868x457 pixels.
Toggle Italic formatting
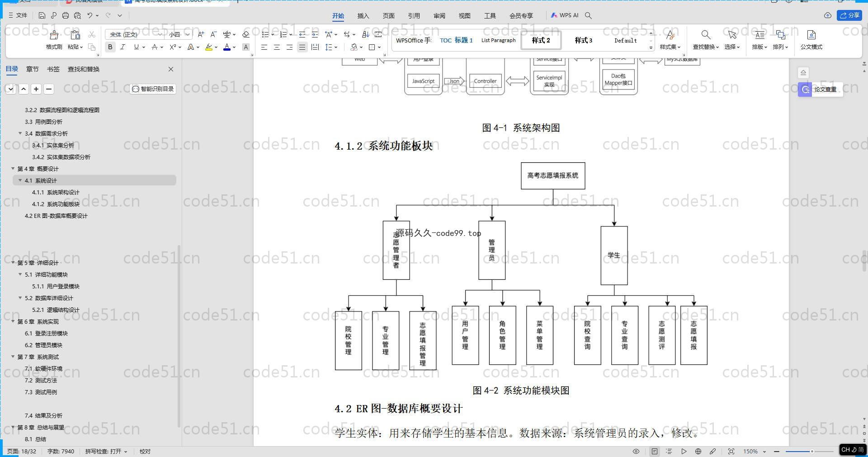[123, 47]
